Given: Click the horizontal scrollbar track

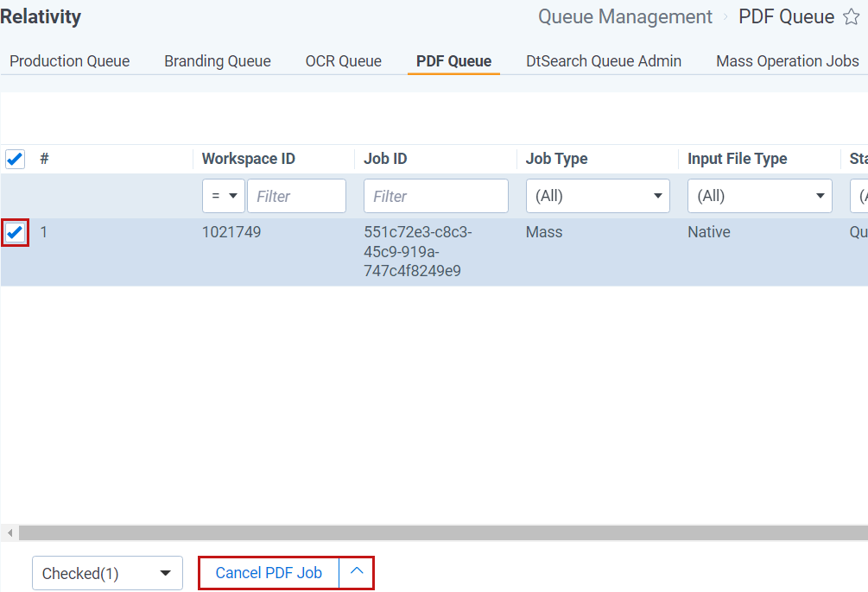Looking at the screenshot, I should point(443,532).
